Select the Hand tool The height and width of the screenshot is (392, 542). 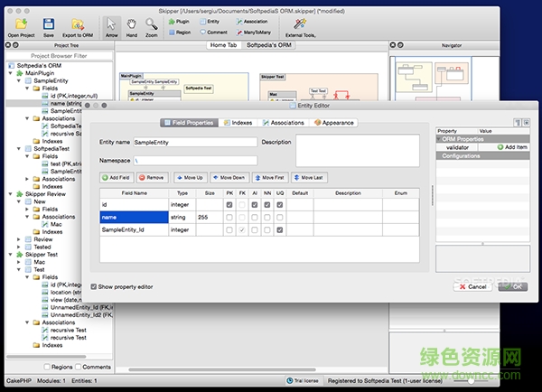tap(131, 25)
